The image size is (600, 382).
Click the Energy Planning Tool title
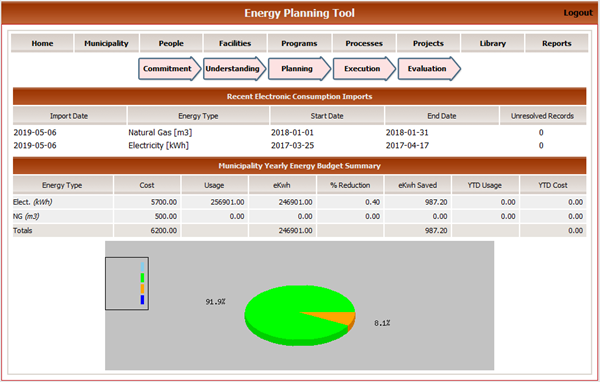tap(299, 13)
